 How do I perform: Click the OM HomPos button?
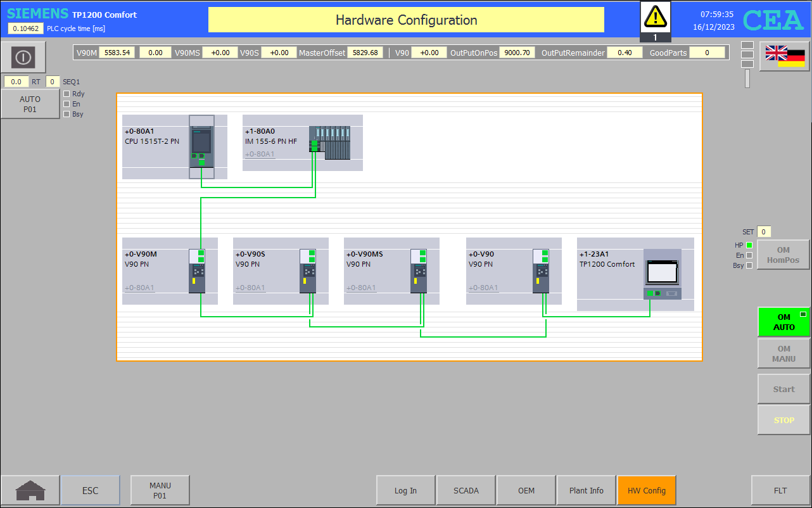(783, 255)
